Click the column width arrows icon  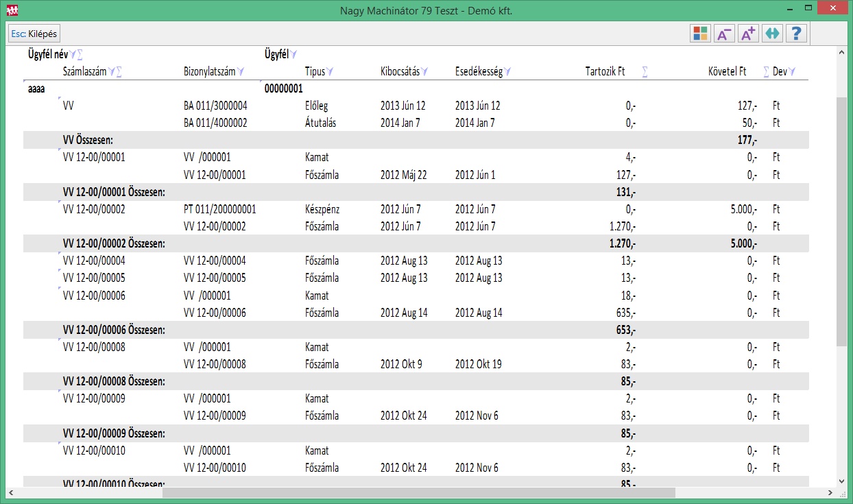coord(772,34)
